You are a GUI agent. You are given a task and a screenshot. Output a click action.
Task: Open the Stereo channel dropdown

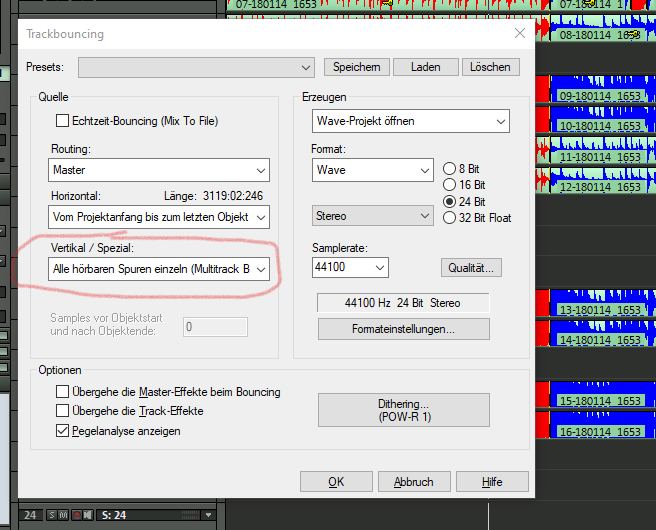tap(373, 216)
